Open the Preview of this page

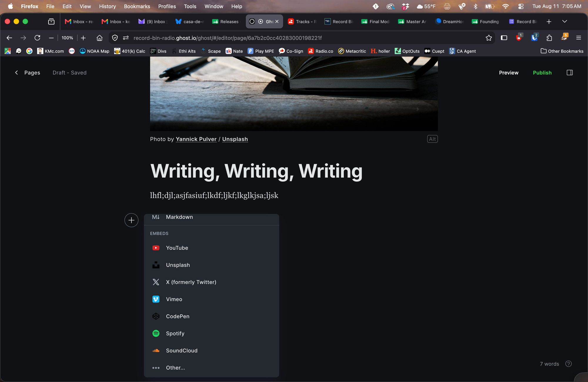[509, 73]
